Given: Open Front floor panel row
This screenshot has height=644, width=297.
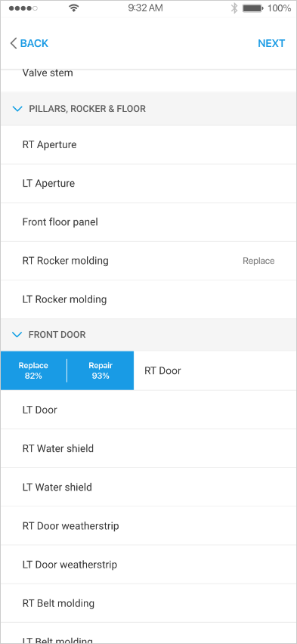Looking at the screenshot, I should (148, 222).
